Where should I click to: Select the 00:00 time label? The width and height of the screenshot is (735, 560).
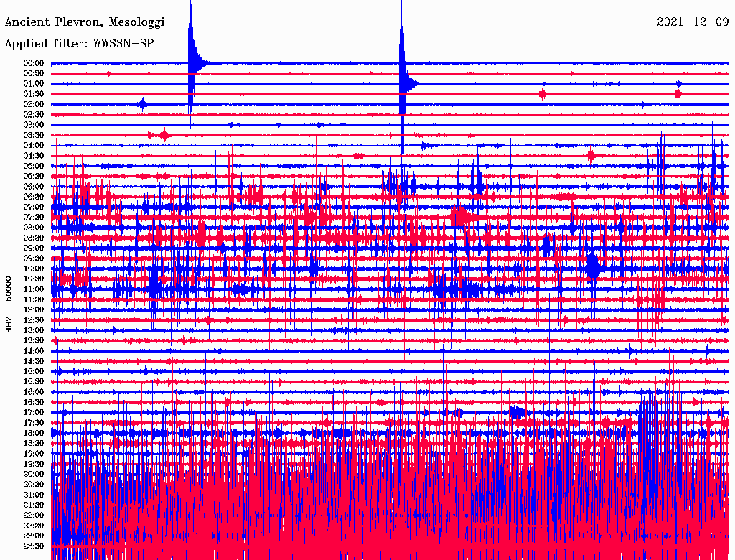click(34, 63)
